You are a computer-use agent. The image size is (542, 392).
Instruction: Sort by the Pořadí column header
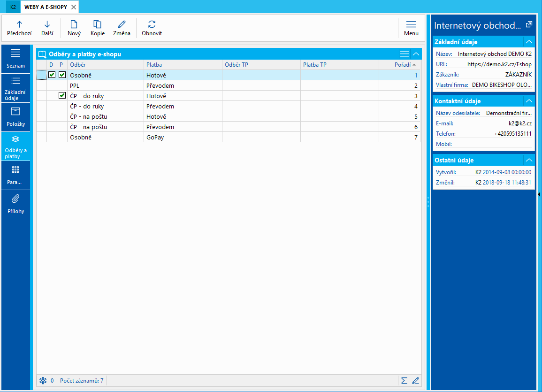click(x=402, y=65)
